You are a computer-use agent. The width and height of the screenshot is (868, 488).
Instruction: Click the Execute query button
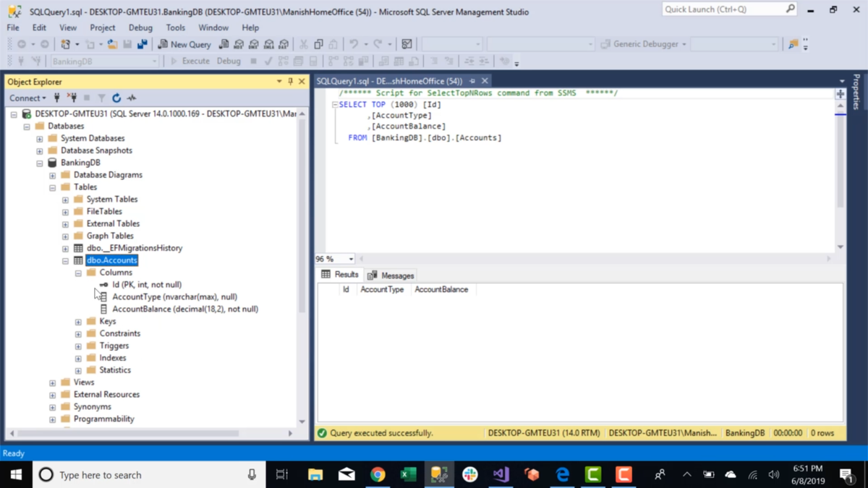click(x=190, y=61)
